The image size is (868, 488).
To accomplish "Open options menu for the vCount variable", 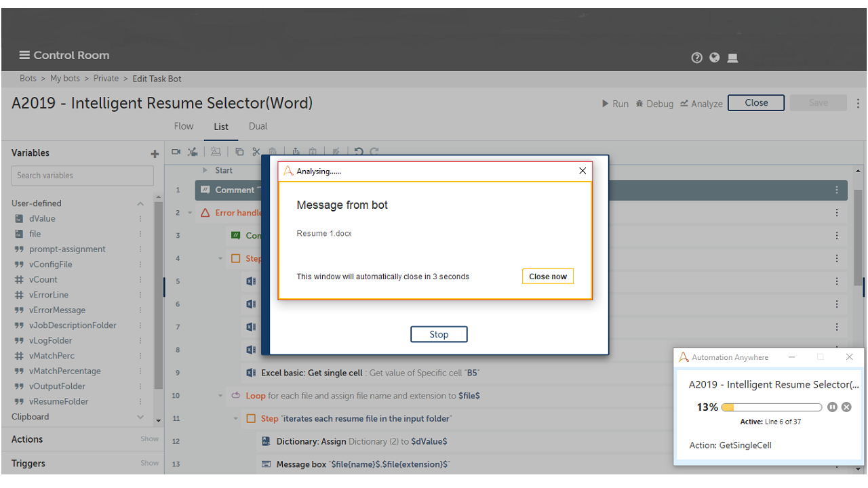I will [141, 280].
